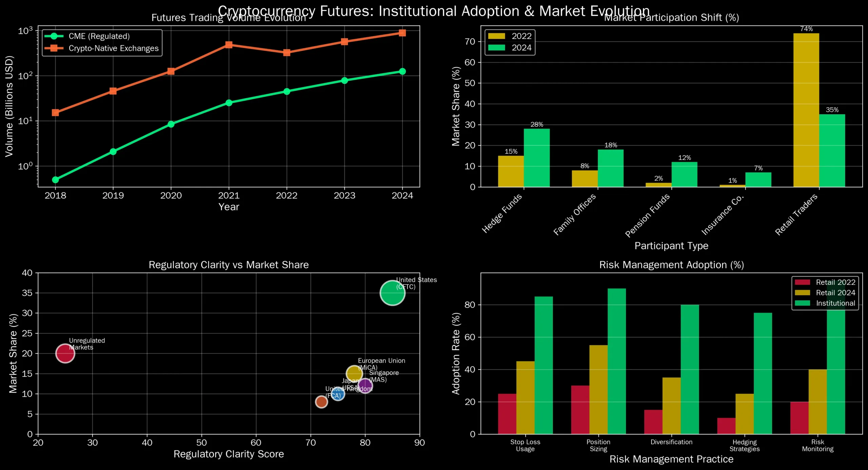Click the CME (Regulated) legend entry
This screenshot has width=868, height=470.
click(x=99, y=36)
